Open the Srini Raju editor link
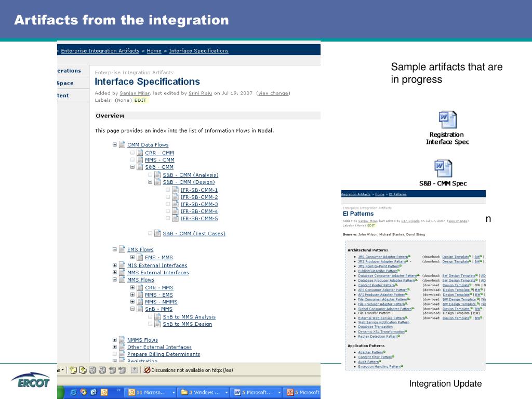 click(200, 93)
